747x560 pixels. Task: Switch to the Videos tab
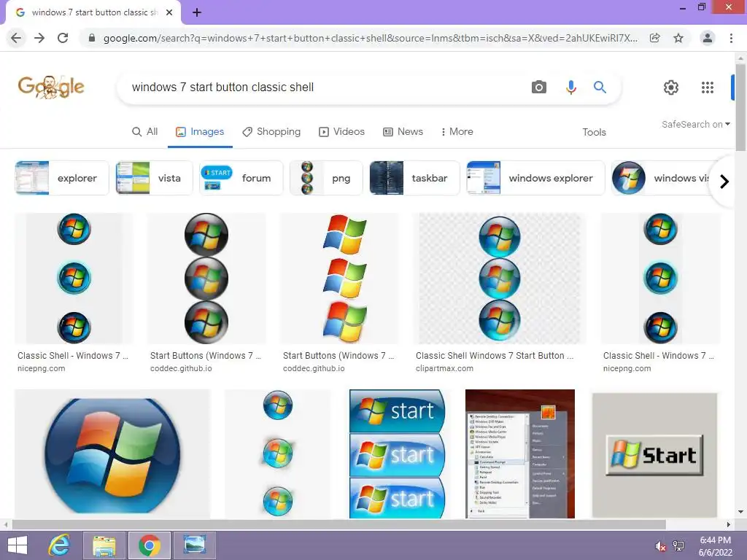(341, 132)
